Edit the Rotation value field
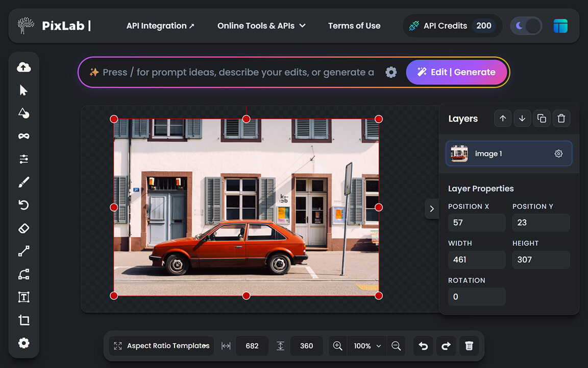Image resolution: width=588 pixels, height=368 pixels. click(477, 296)
